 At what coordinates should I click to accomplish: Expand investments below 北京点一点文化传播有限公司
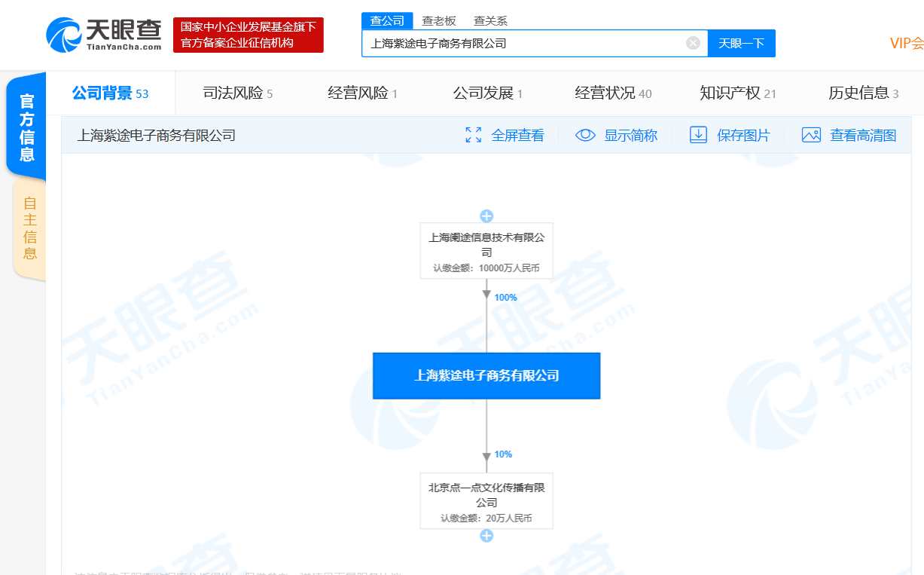[486, 536]
